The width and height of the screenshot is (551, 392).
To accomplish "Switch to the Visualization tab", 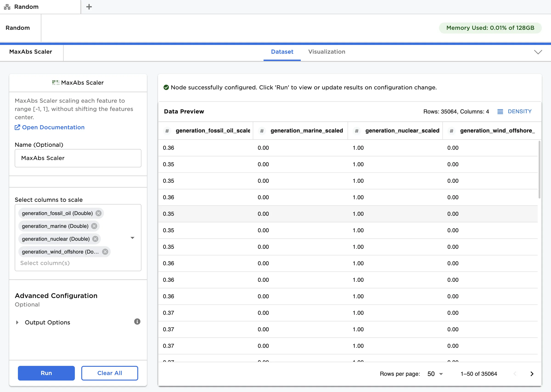I will click(326, 52).
